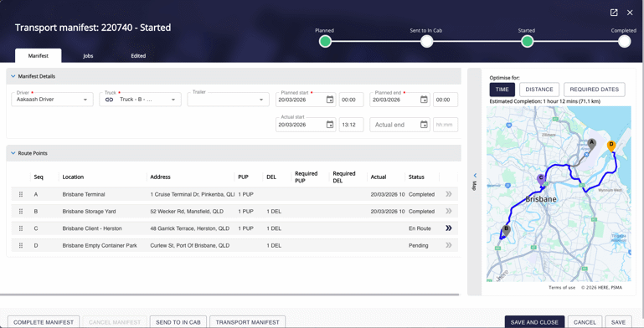Open Actual end calendar picker
This screenshot has width=644, height=328.
click(424, 125)
